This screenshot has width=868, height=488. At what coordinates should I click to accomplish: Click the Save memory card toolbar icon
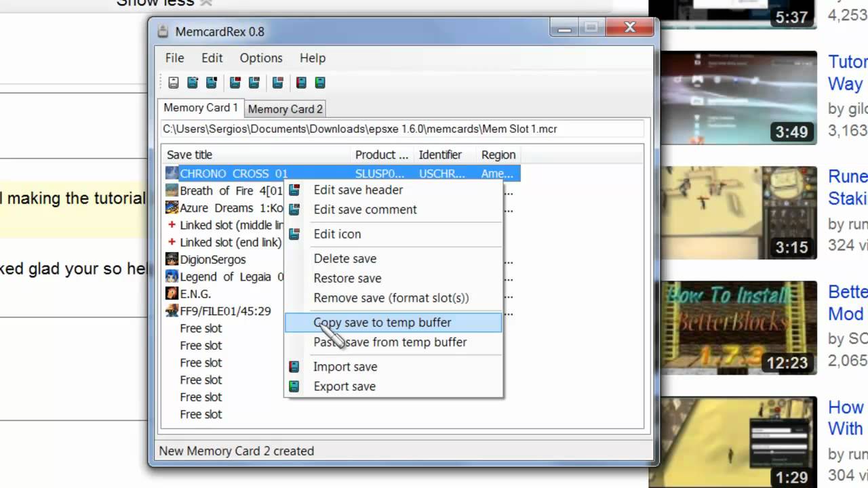pyautogui.click(x=212, y=83)
